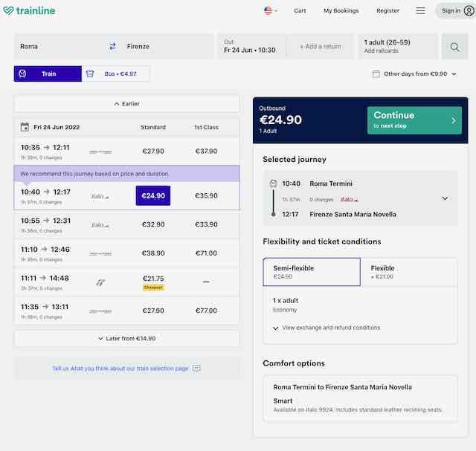
Task: Open passengers 1 adult (26-59) selector
Action: tap(397, 46)
